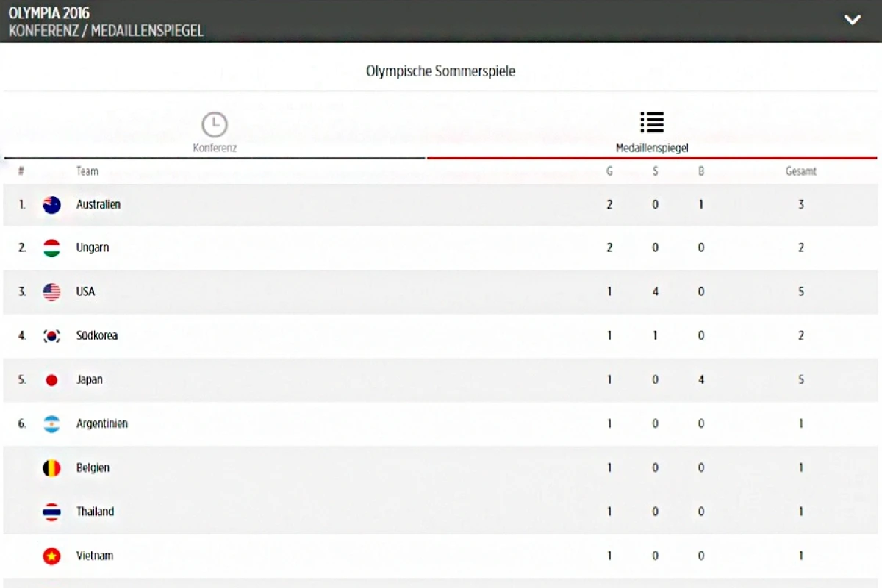This screenshot has width=882, height=588.
Task: Open the Südkorea team entry
Action: click(x=97, y=336)
